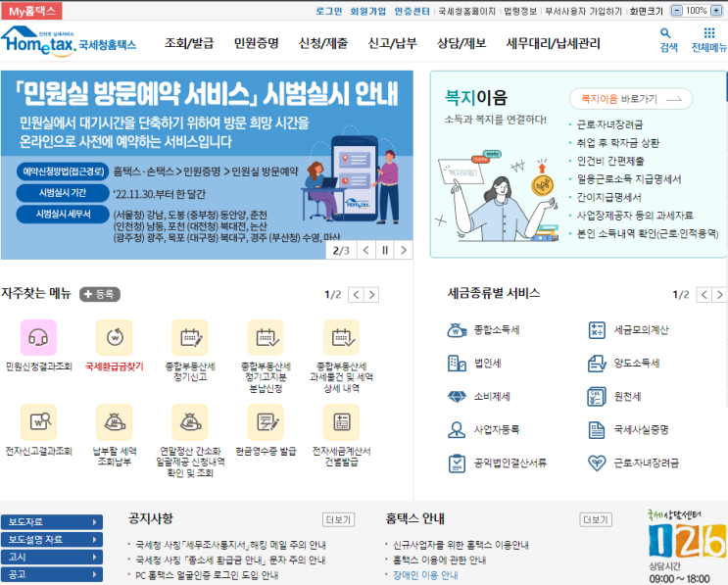Open 연말정산 간소화 일괄제공 신청내역 icon
728x585 pixels.
coord(190,421)
